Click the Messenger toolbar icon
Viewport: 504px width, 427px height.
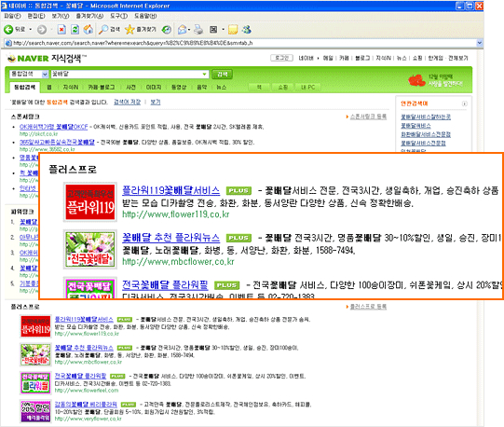click(247, 30)
